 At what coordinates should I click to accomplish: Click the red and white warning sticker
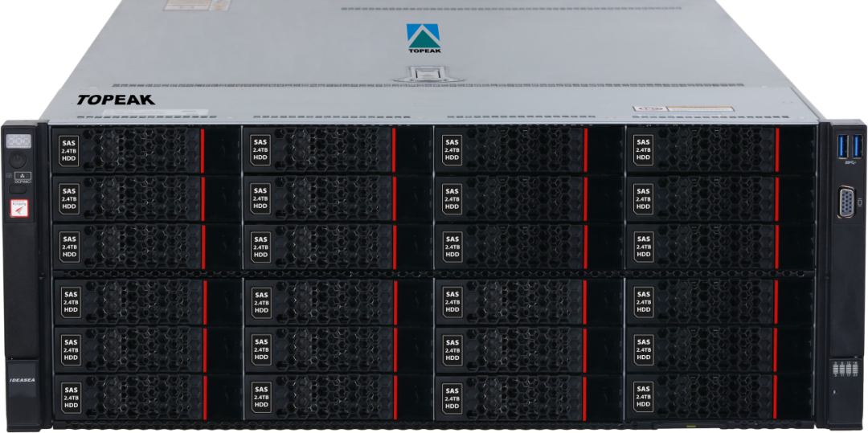18,208
